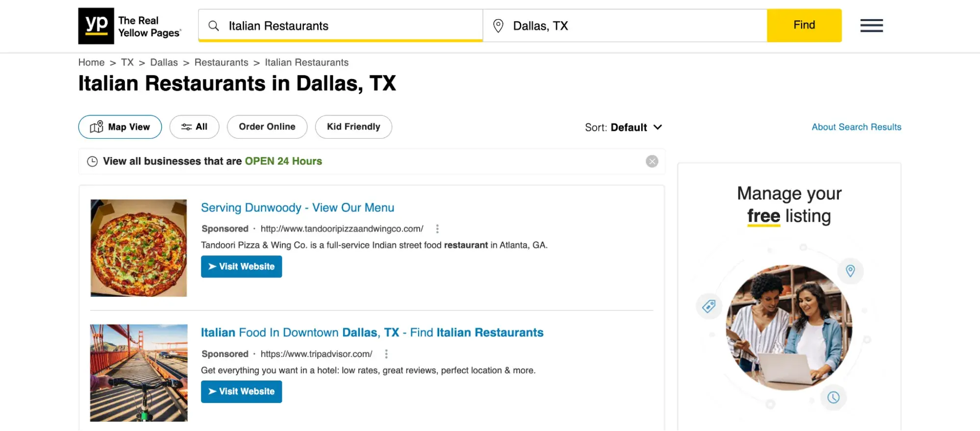
Task: Dismiss the OPEN 24 Hours banner
Action: pos(652,161)
